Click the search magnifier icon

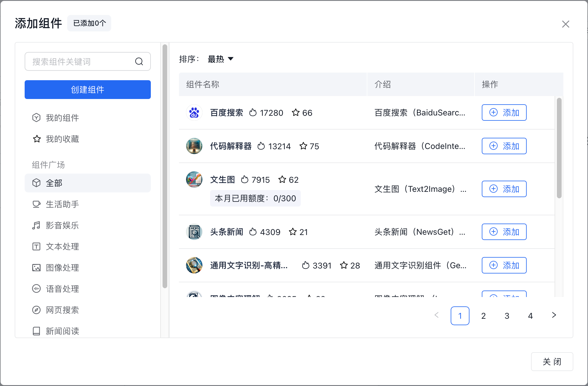pos(139,61)
